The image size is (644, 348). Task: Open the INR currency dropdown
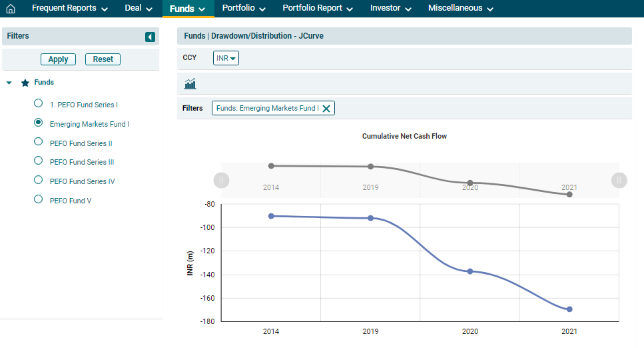point(226,58)
